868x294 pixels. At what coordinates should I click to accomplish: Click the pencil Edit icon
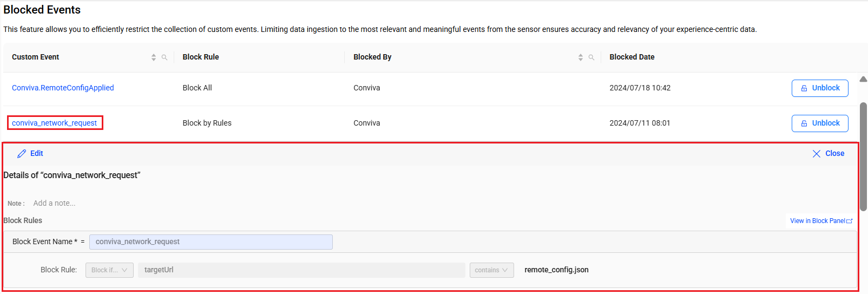22,154
